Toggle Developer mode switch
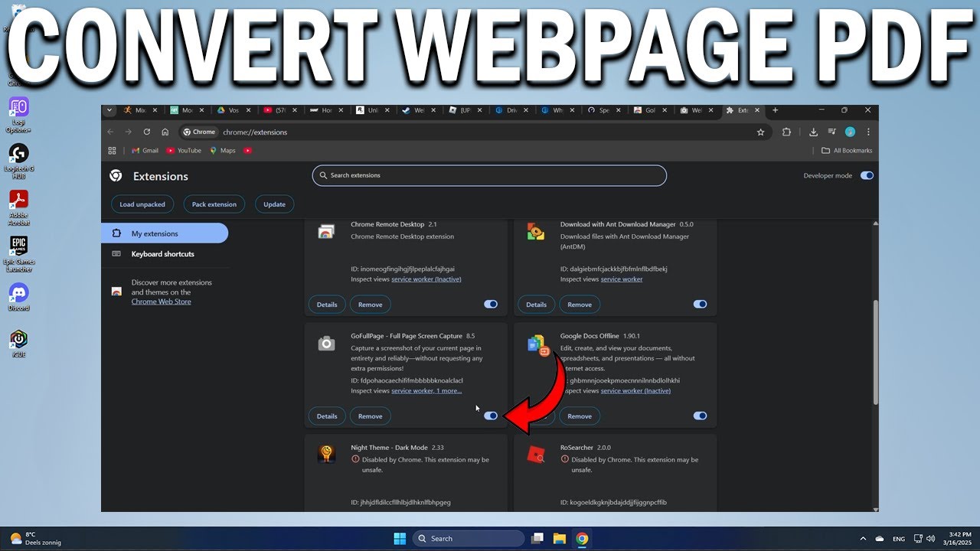 867,175
